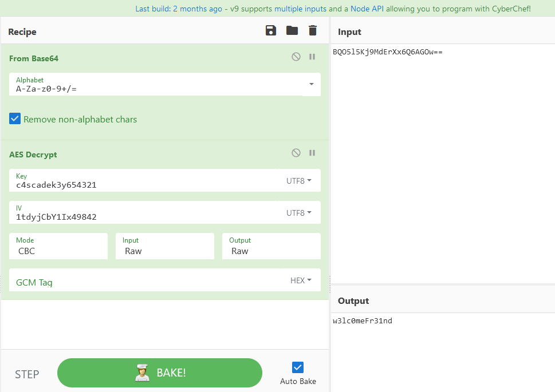Open the Alphabet dropdown

click(311, 84)
